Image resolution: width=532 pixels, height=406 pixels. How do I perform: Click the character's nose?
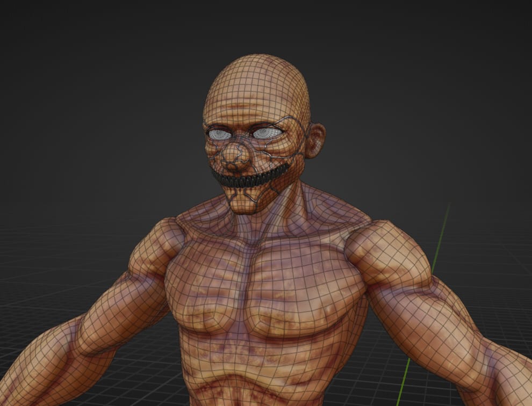pyautogui.click(x=235, y=156)
